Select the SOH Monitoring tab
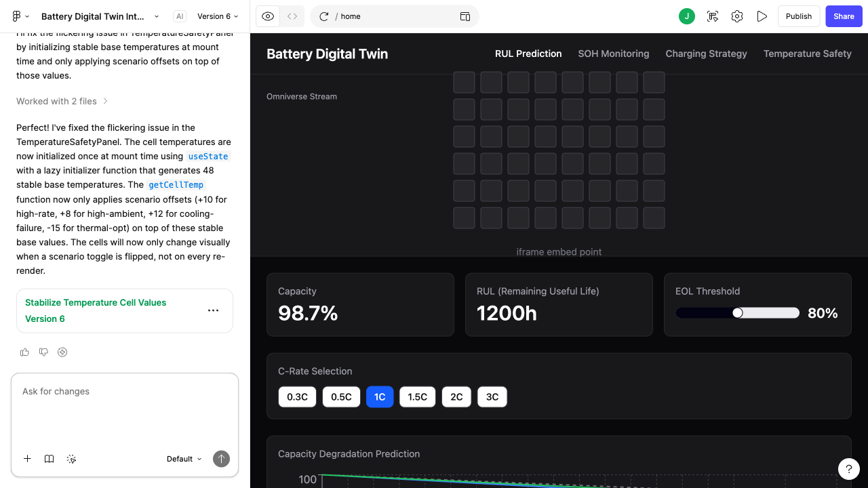The image size is (868, 488). (614, 54)
